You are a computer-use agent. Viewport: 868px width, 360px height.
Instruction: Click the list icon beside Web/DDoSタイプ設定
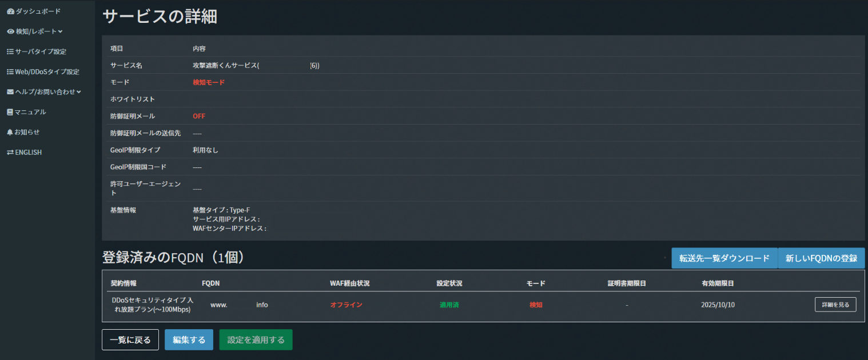click(x=10, y=72)
